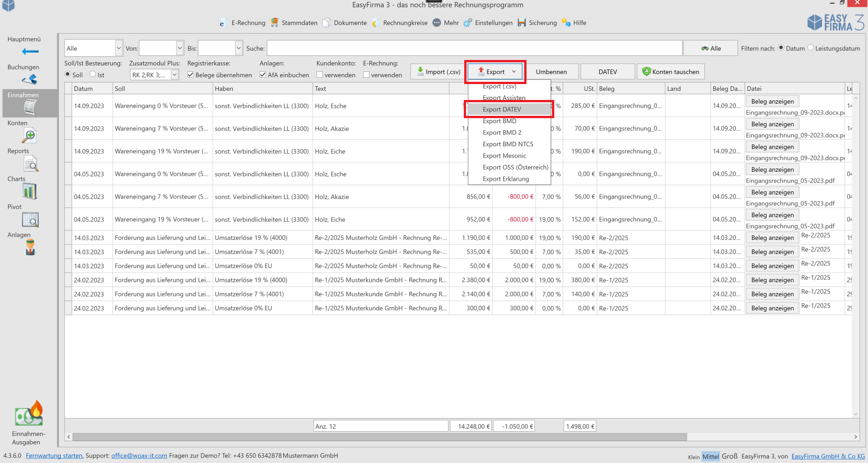
Task: Open the Pivot table icon
Action: tap(30, 219)
